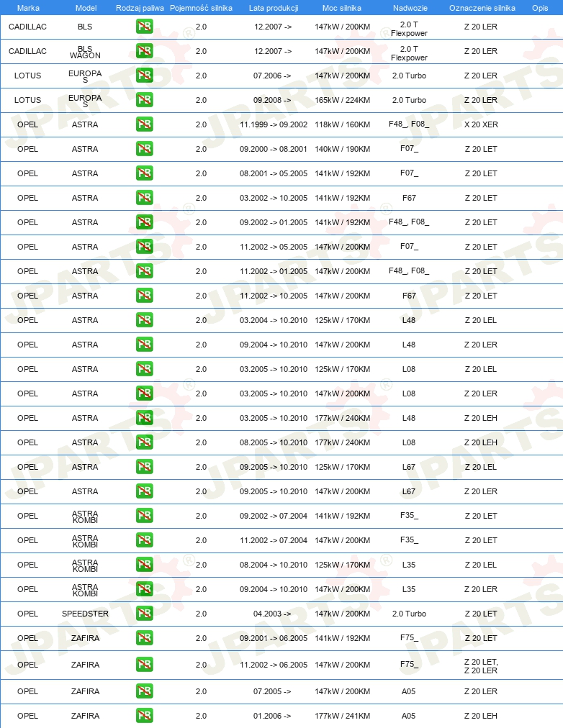This screenshot has width=563, height=728.
Task: Click the fuel icon in the CADILLAC BLS row
Action: point(145,27)
